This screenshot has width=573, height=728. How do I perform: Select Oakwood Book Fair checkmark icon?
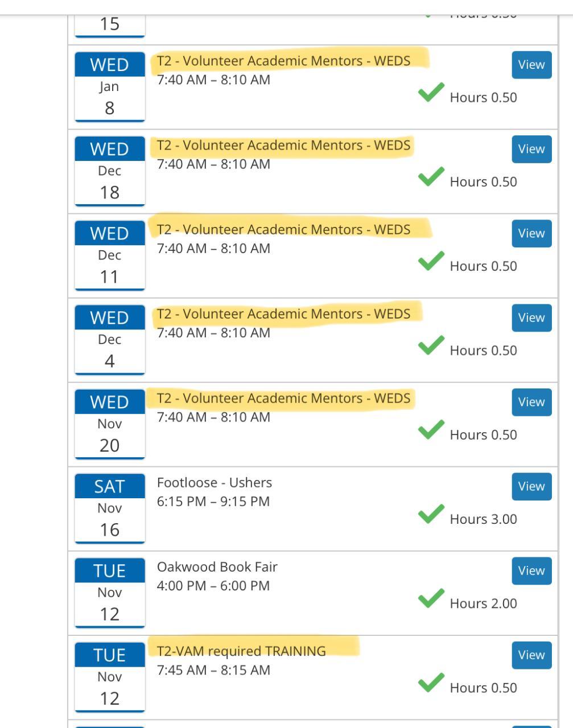coord(431,599)
